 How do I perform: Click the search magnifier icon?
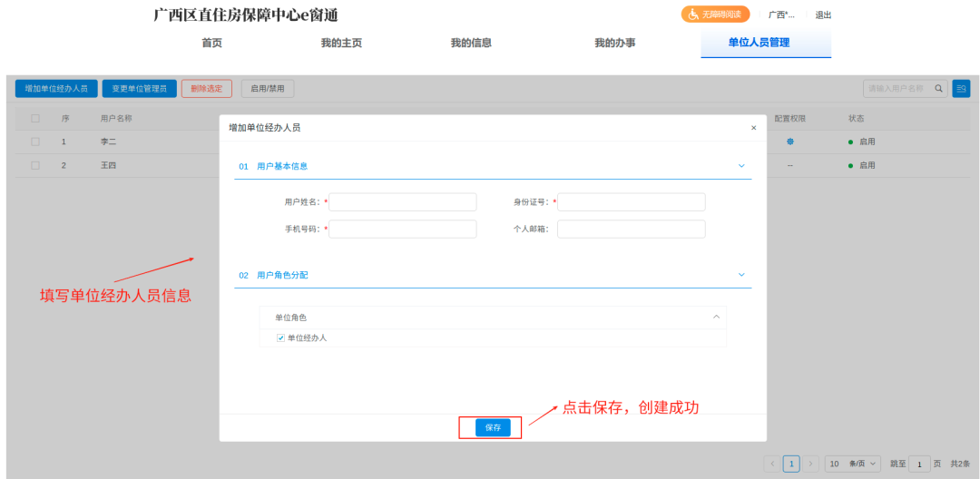(x=938, y=89)
